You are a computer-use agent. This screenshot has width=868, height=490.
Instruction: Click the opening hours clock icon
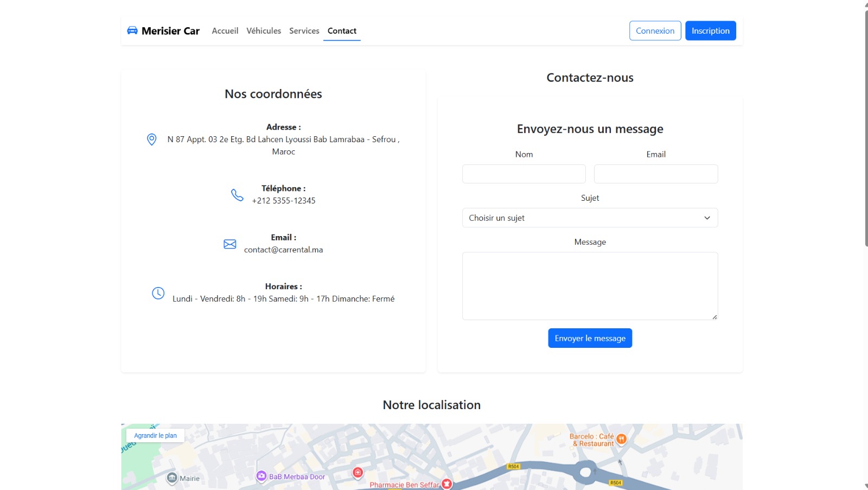pyautogui.click(x=158, y=293)
